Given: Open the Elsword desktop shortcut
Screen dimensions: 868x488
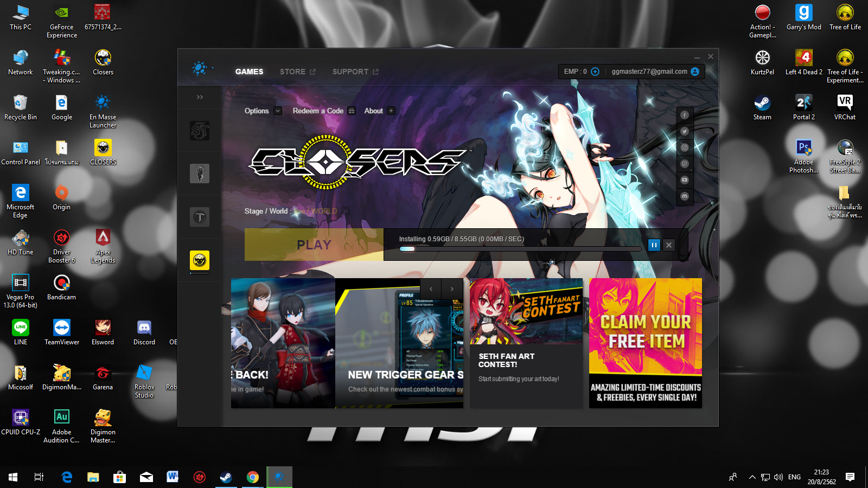Looking at the screenshot, I should tap(103, 332).
